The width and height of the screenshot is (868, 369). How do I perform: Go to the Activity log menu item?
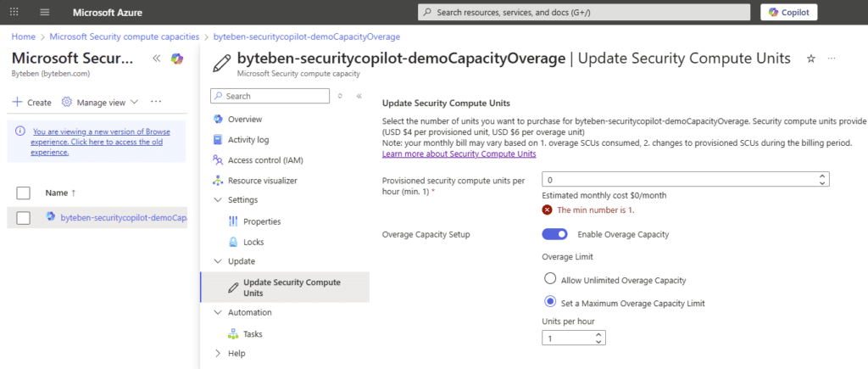248,139
